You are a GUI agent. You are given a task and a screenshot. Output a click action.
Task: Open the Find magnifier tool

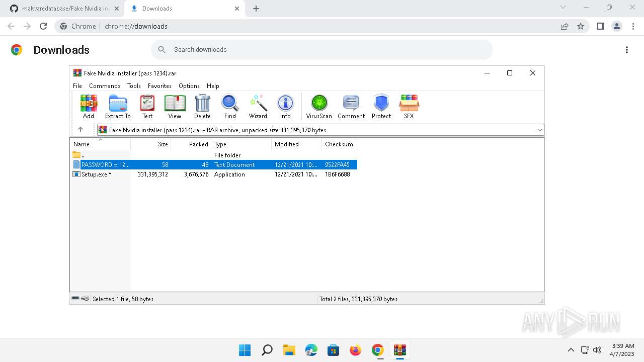click(230, 107)
